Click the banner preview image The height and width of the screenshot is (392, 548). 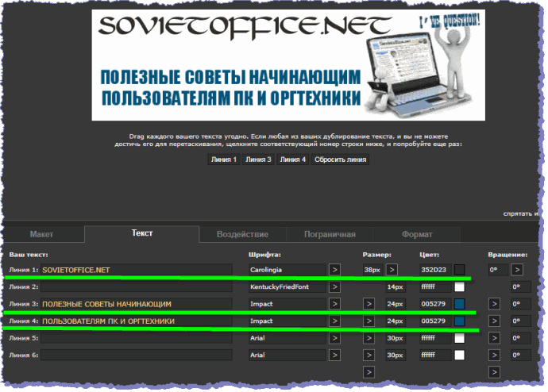click(x=288, y=65)
